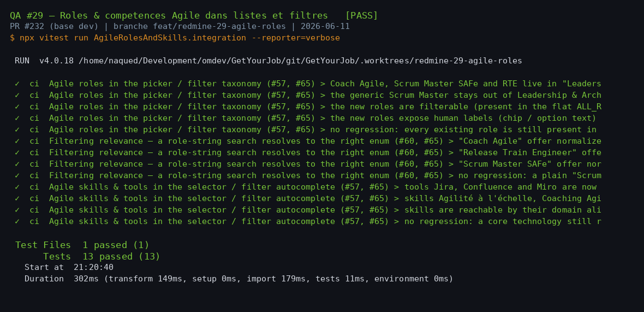Viewport: 644px width, 312px height.
Task: Click the [PASS] status badge in the title
Action: coord(361,16)
